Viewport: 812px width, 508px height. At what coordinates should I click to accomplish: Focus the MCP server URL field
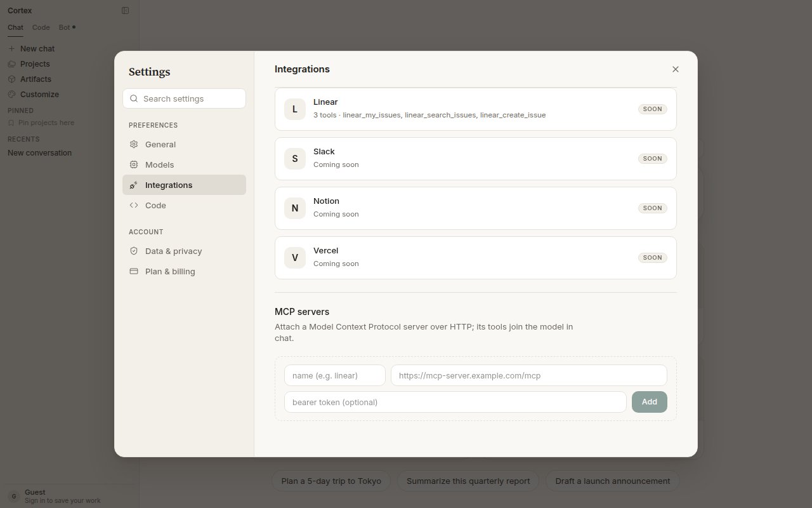coord(529,375)
